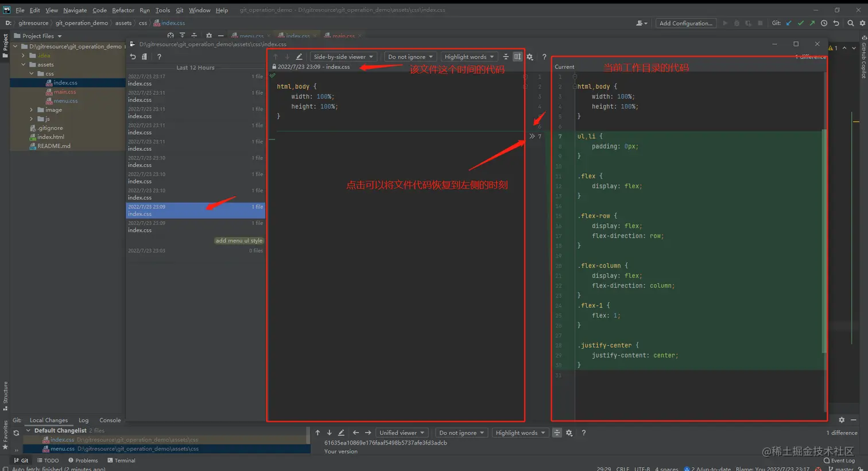Click Git commit checkmark icon
The width and height of the screenshot is (868, 471).
[x=800, y=23]
